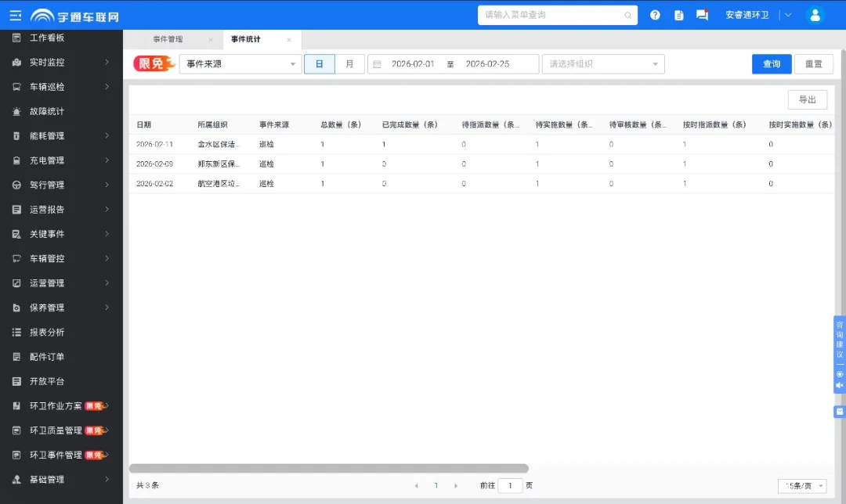This screenshot has height=504, width=846.
Task: Click the 能耗管理 battery icon in sidebar
Action: pyautogui.click(x=16, y=135)
